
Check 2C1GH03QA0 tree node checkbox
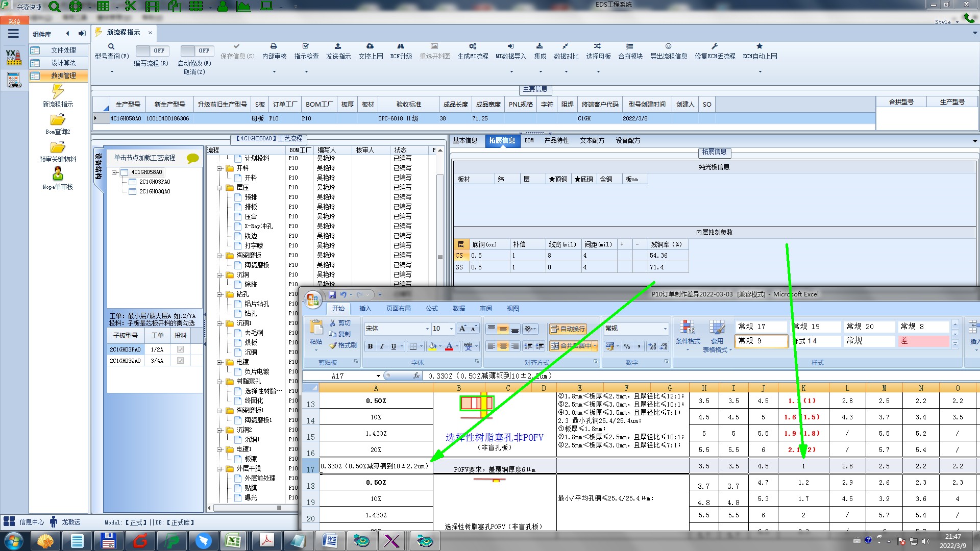pos(132,192)
